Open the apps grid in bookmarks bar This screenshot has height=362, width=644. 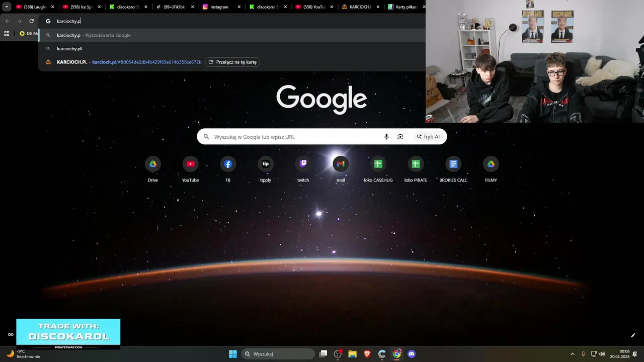click(7, 34)
